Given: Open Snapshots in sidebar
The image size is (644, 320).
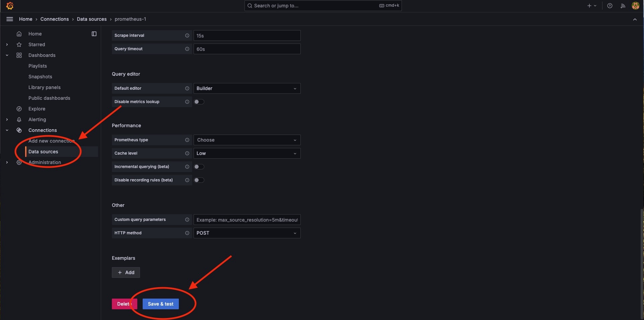Looking at the screenshot, I should click(40, 77).
